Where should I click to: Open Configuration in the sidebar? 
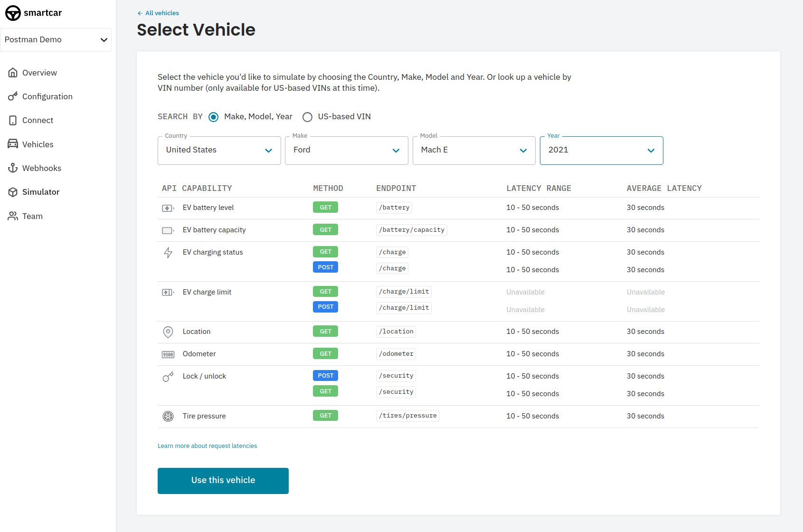click(47, 96)
